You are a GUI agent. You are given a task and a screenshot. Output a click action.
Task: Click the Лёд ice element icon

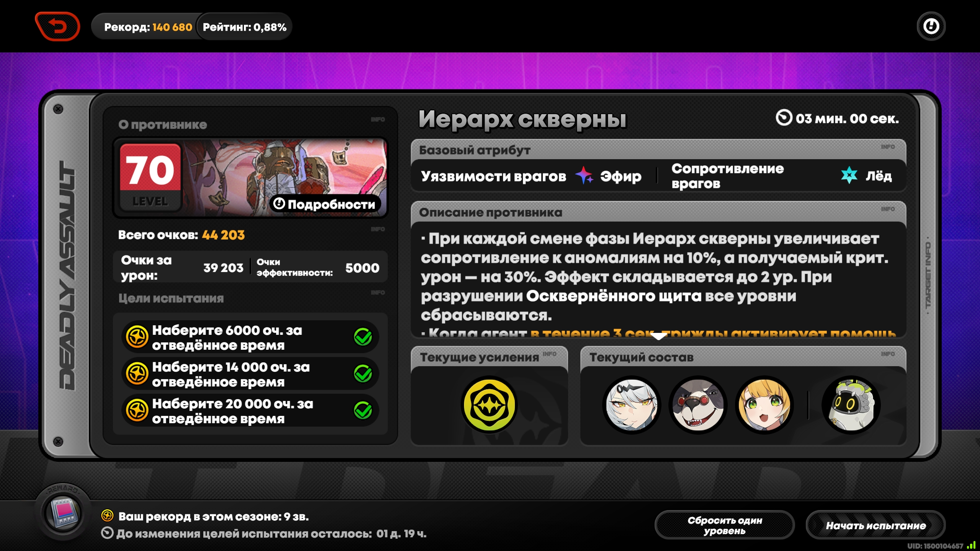(x=849, y=176)
